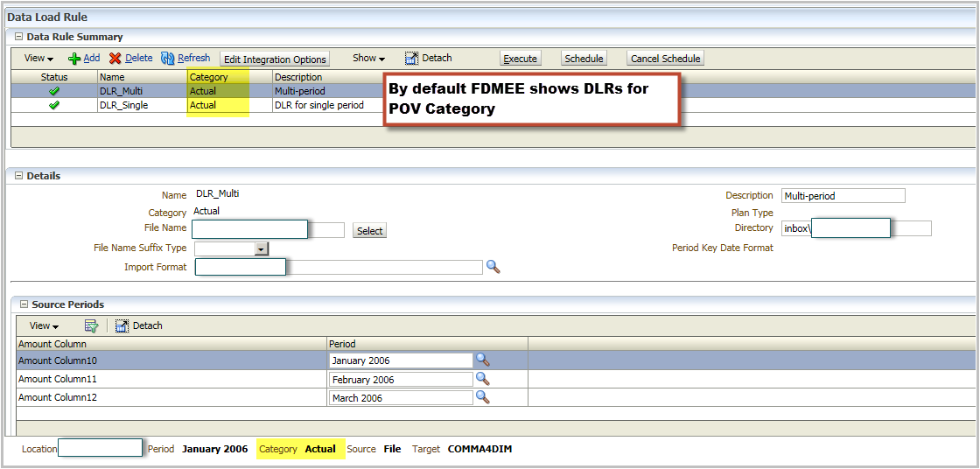This screenshot has width=980, height=469.
Task: Collapse the Source Periods section
Action: pos(24,304)
